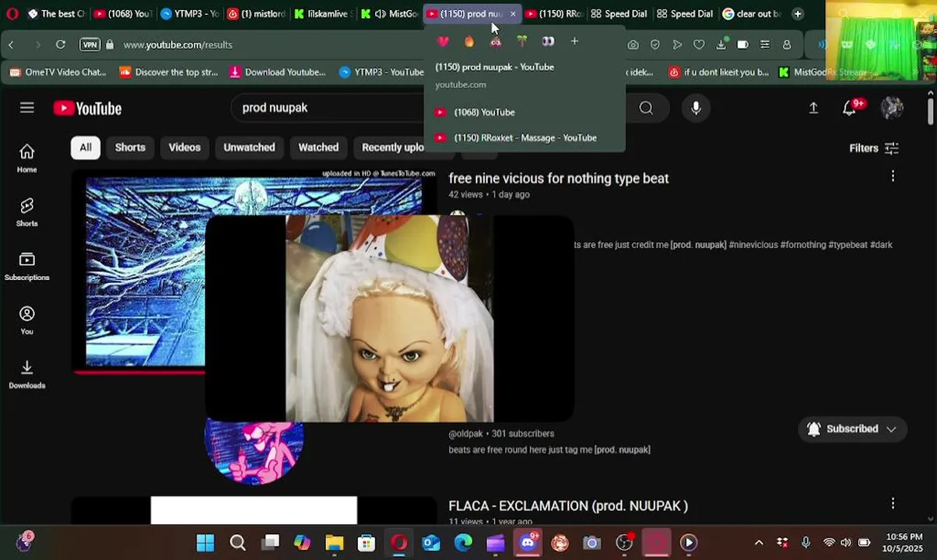This screenshot has height=560, width=937.
Task: Switch to the (1150) RRoxket browser tab
Action: (553, 13)
